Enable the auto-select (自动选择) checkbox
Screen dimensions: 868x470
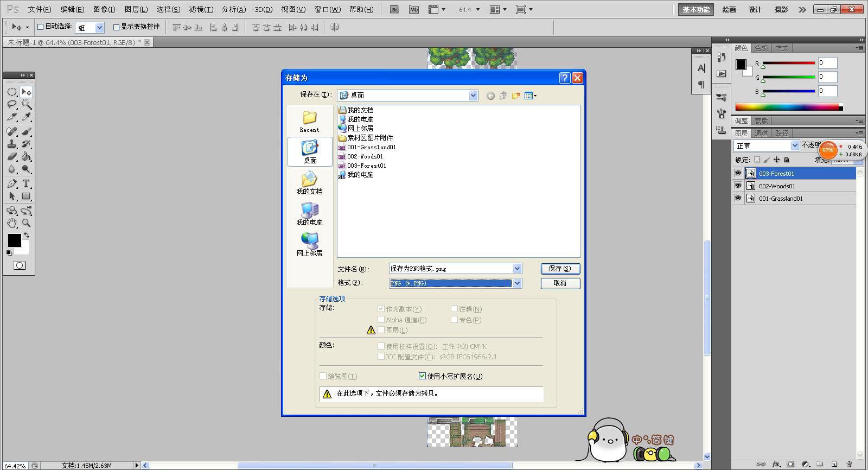pos(40,27)
